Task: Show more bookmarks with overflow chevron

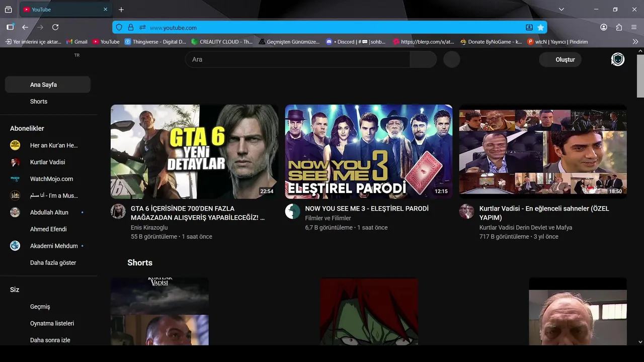Action: click(x=635, y=42)
